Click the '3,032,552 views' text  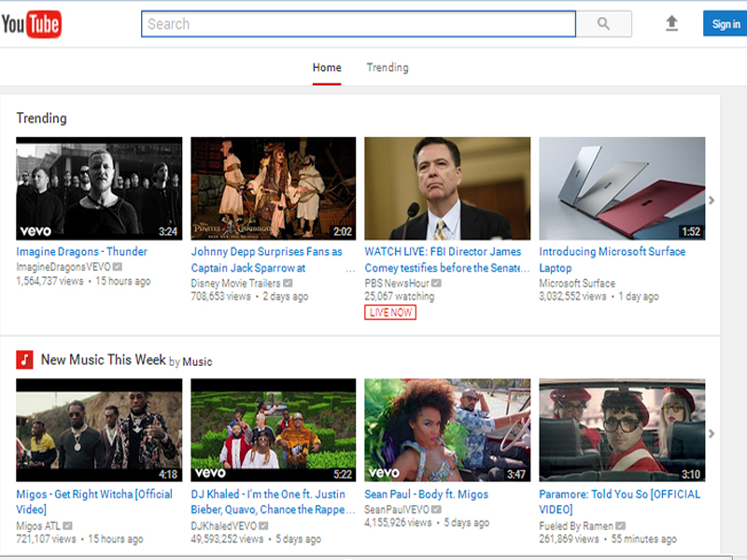click(572, 296)
